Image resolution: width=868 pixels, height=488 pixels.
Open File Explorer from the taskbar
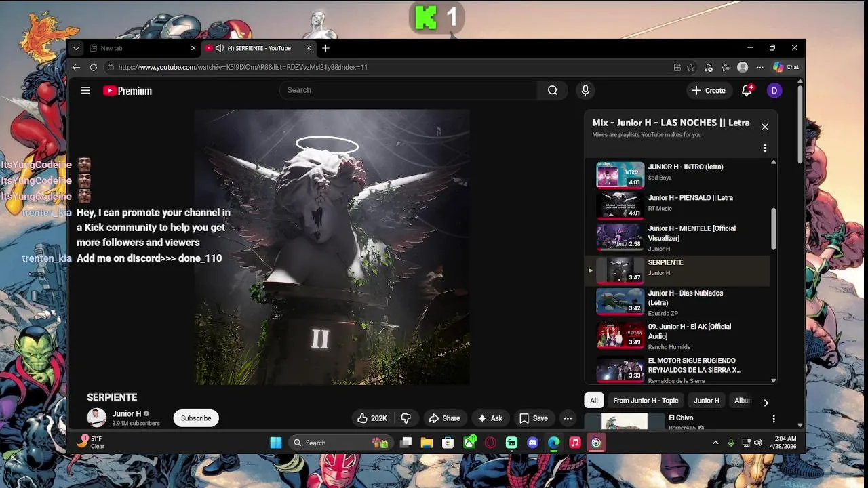(427, 443)
